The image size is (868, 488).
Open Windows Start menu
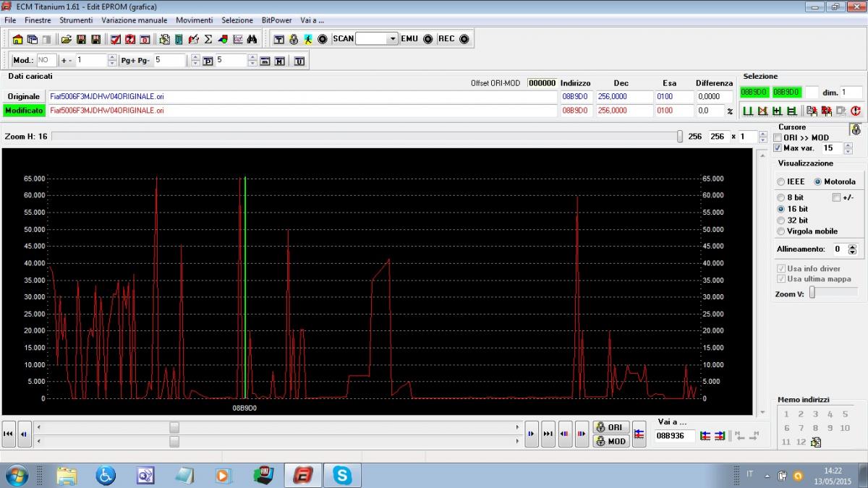tap(16, 475)
